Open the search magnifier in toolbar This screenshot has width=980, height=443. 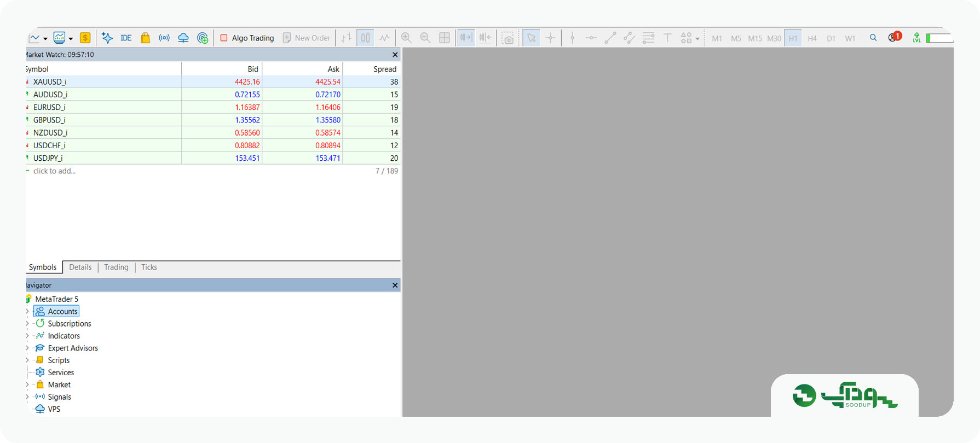point(873,38)
